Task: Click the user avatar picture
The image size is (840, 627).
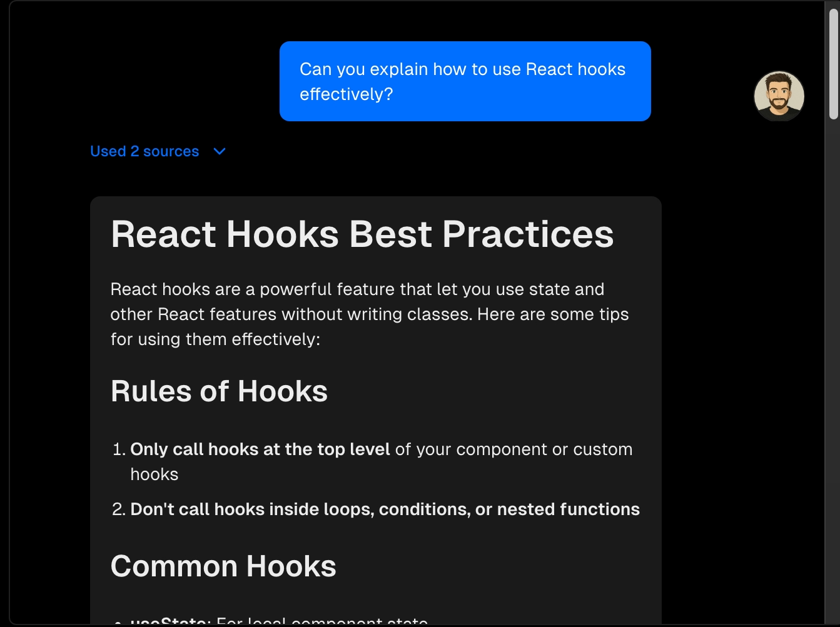Action: coord(779,96)
